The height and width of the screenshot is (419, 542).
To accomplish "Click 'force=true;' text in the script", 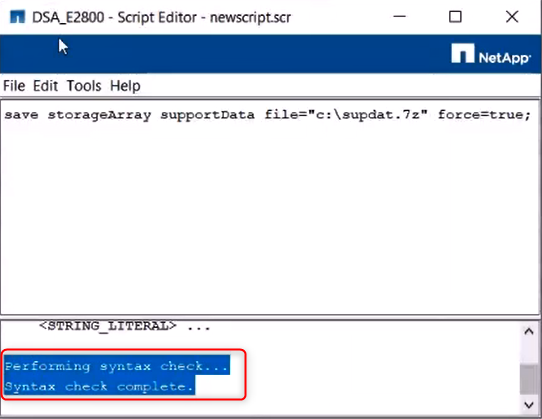I will tap(484, 114).
